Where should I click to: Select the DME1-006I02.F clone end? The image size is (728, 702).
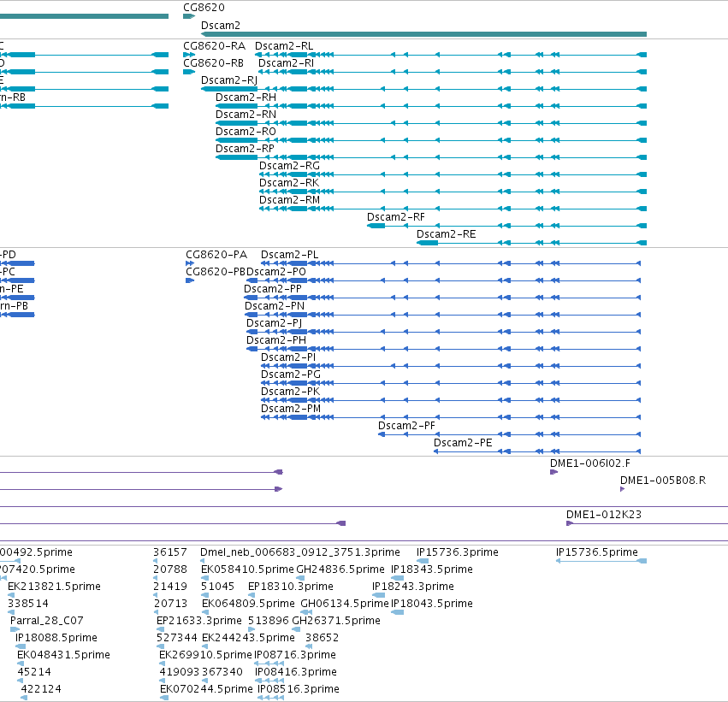click(553, 472)
